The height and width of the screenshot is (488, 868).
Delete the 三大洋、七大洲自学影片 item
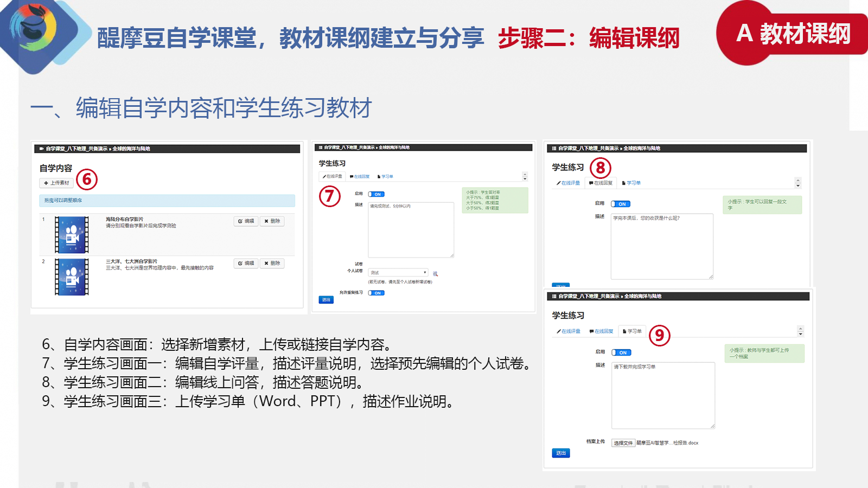pos(272,264)
